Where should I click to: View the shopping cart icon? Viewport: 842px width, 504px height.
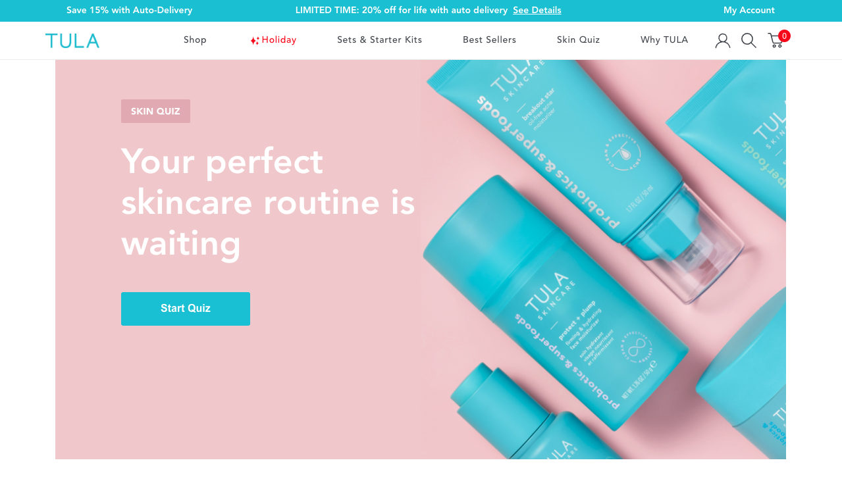pyautogui.click(x=776, y=41)
